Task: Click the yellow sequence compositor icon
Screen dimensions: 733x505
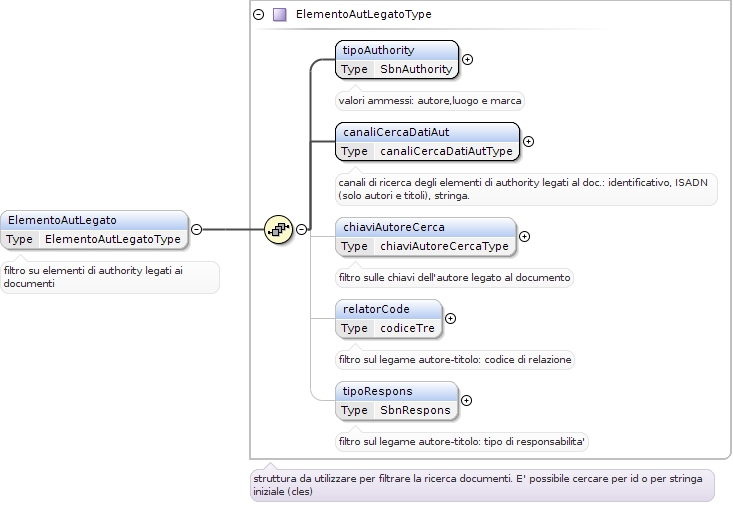Action: click(279, 229)
